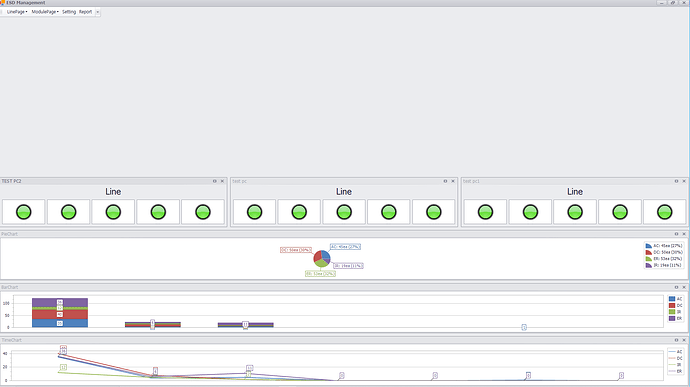
Task: Select the TEST PC2 panel title
Action: pyautogui.click(x=11, y=181)
